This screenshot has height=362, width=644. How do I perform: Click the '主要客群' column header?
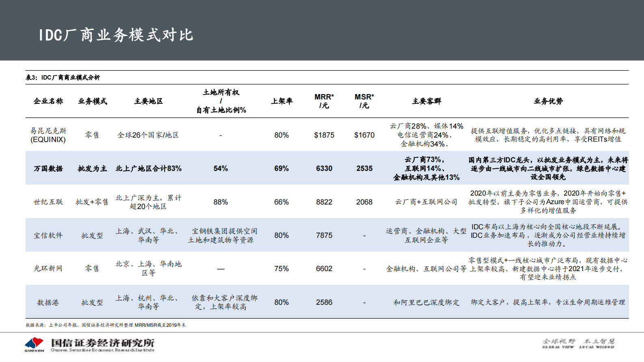(x=426, y=101)
